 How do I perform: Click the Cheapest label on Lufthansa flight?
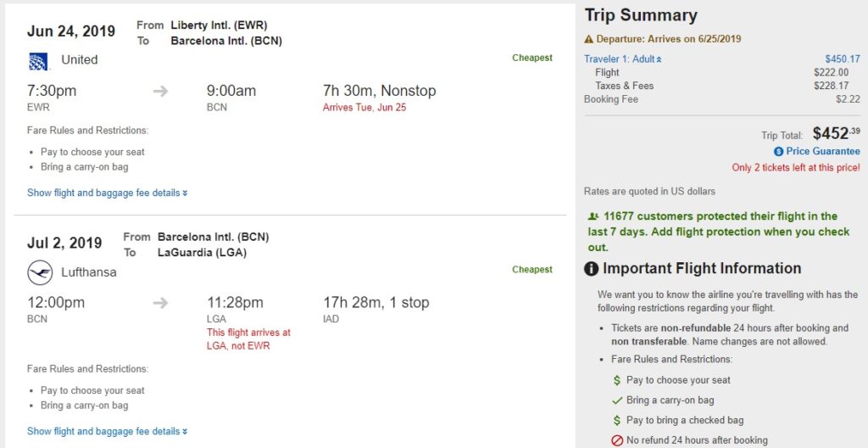coord(531,270)
